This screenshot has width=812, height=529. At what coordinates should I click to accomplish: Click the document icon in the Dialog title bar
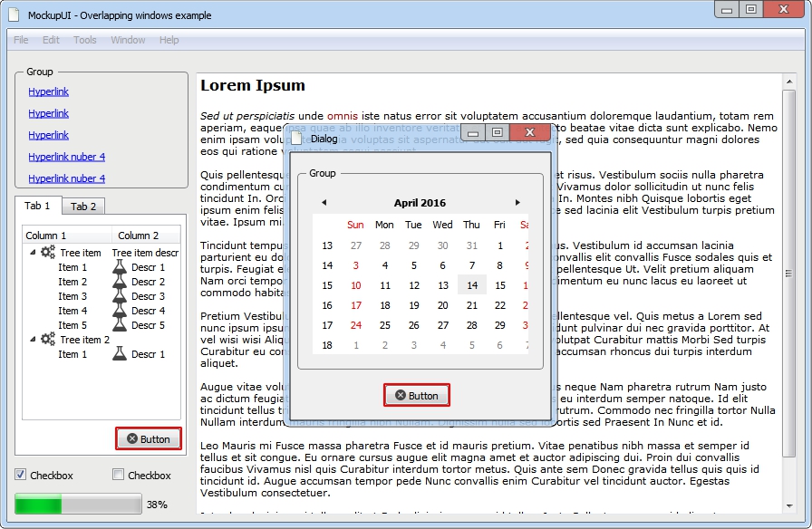click(296, 139)
